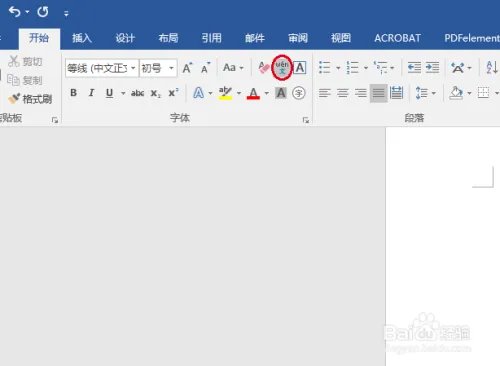This screenshot has height=366, width=500.
Task: Click the paragraph borders icon
Action: [483, 93]
